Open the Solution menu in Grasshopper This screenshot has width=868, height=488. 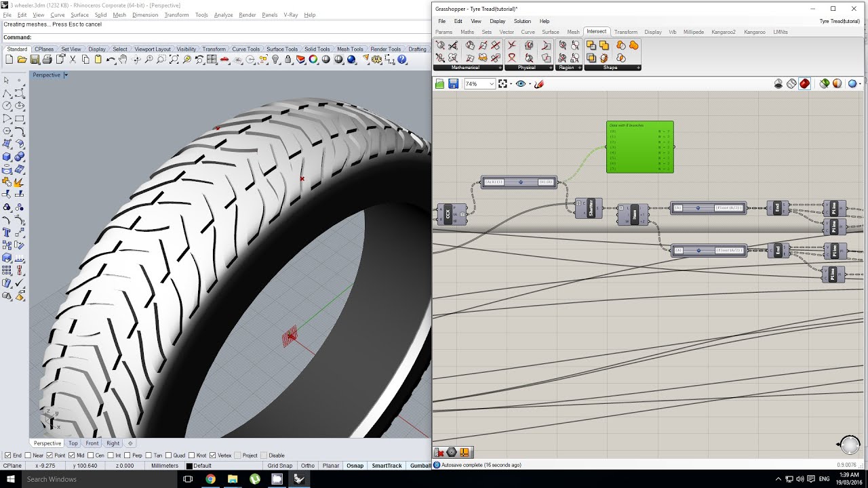[x=522, y=21]
